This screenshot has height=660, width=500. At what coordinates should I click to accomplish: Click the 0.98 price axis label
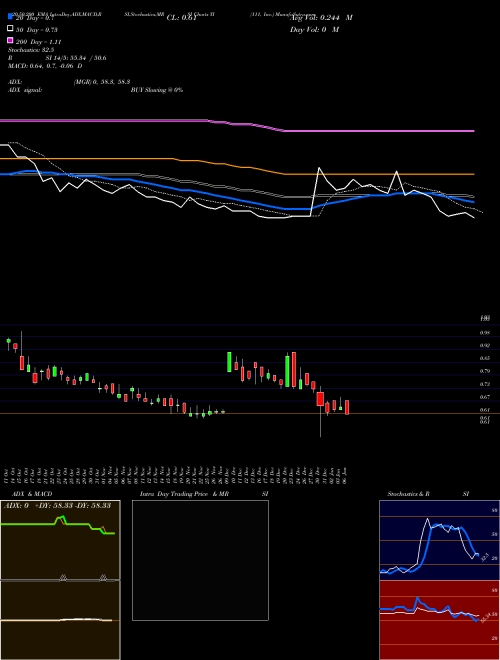point(484,333)
